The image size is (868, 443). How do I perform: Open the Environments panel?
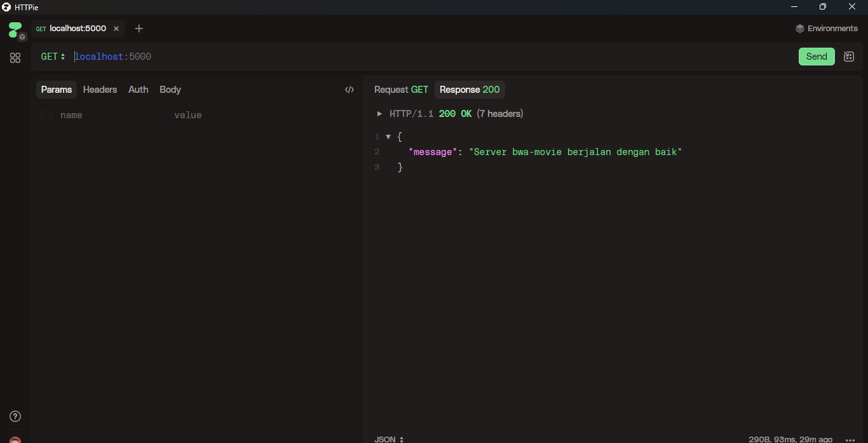[x=826, y=29]
